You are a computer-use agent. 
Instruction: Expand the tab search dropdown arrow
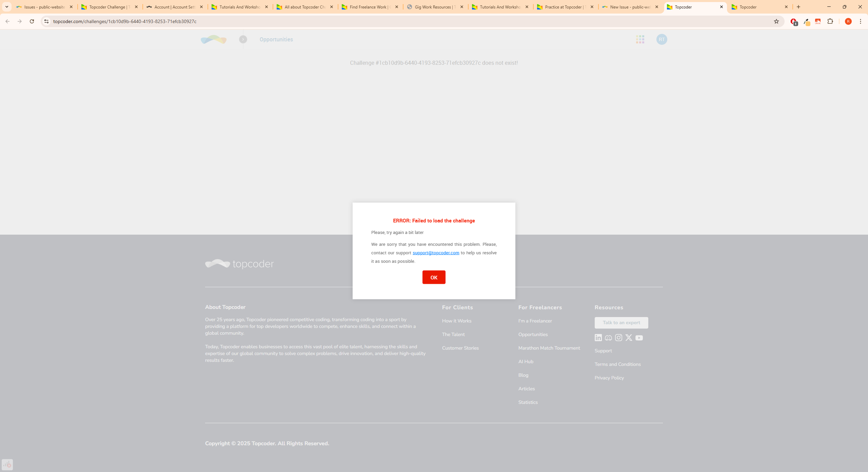[6, 7]
